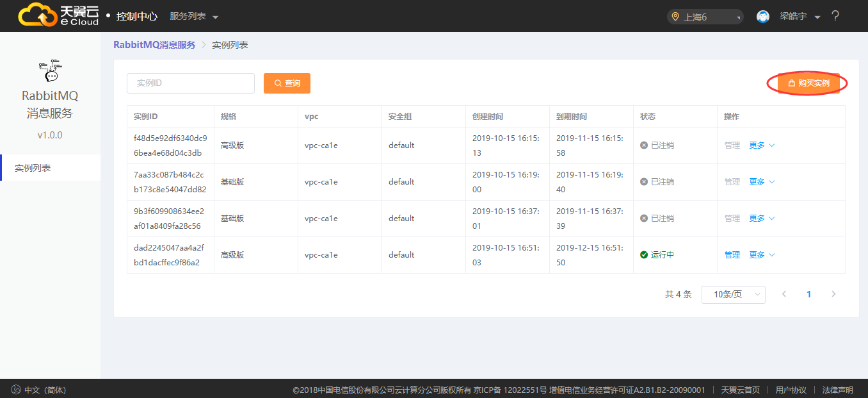
Task: Open the 10条/页 page size dropdown
Action: coord(733,294)
